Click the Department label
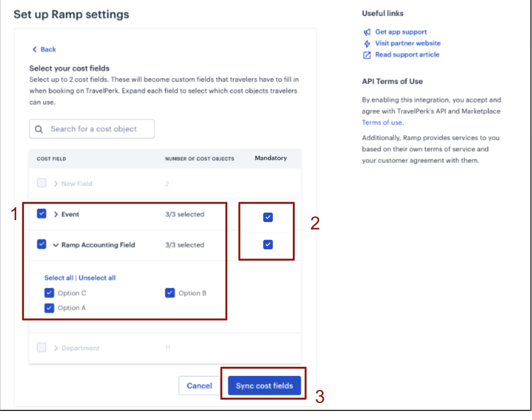532x420 pixels. pos(80,348)
